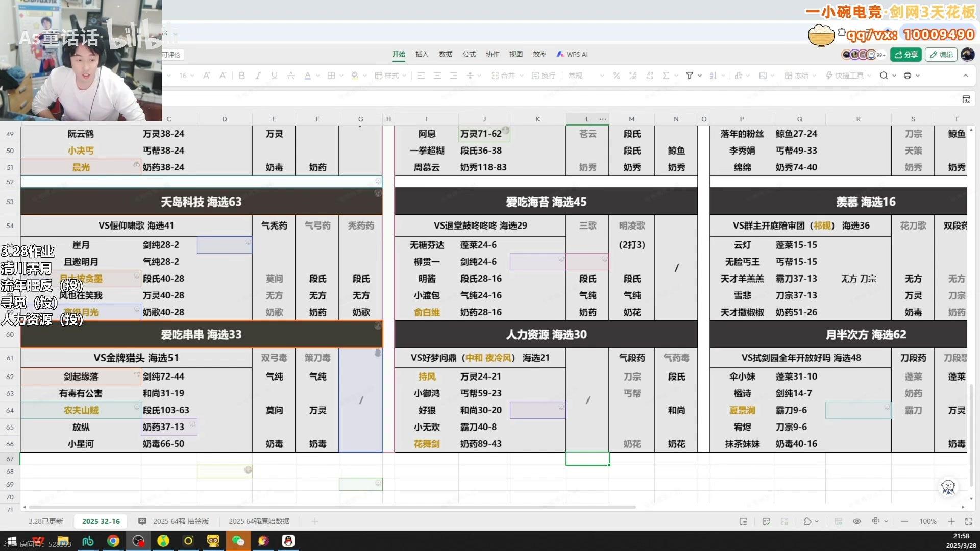
Task: Click the sort icon
Action: [x=713, y=76]
